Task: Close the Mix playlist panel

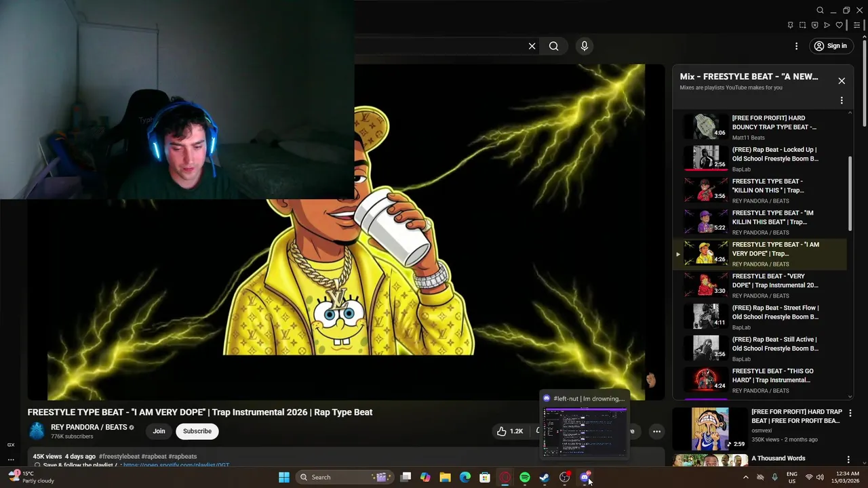Action: (842, 81)
